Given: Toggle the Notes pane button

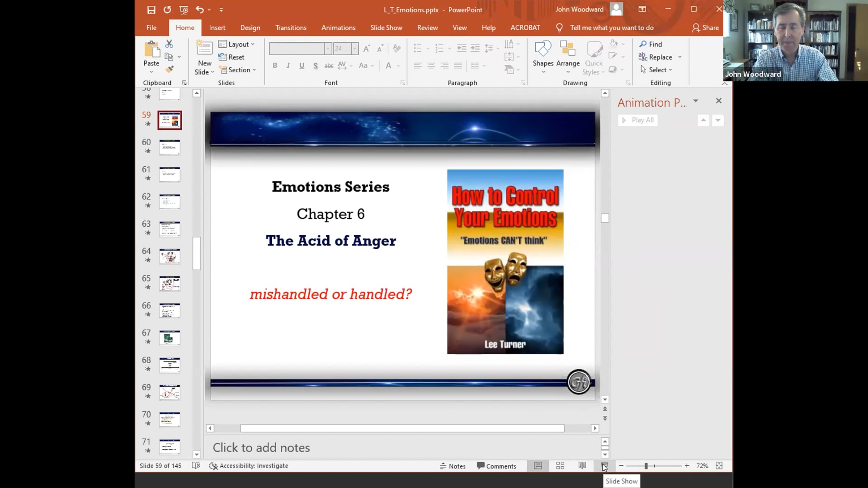Looking at the screenshot, I should click(x=453, y=466).
